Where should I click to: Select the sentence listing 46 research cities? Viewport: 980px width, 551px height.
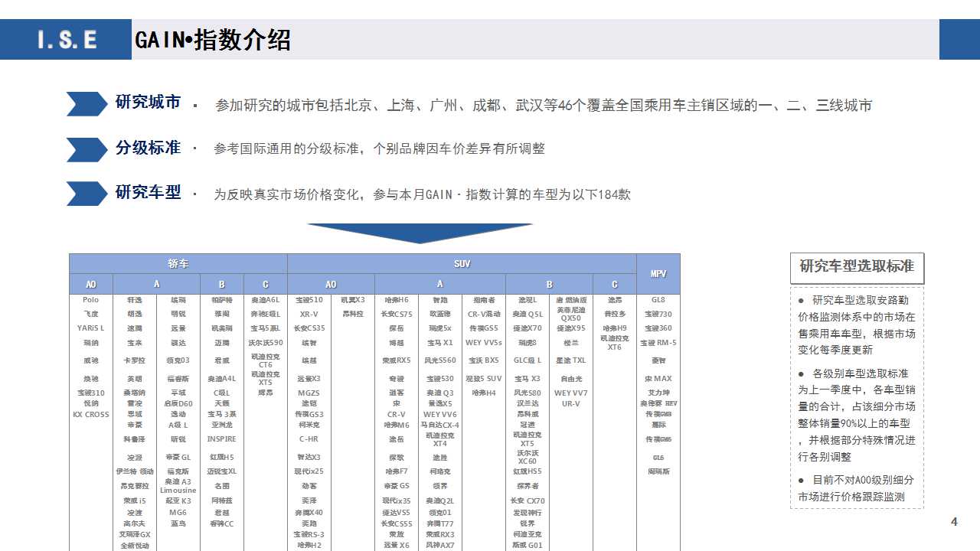point(544,106)
